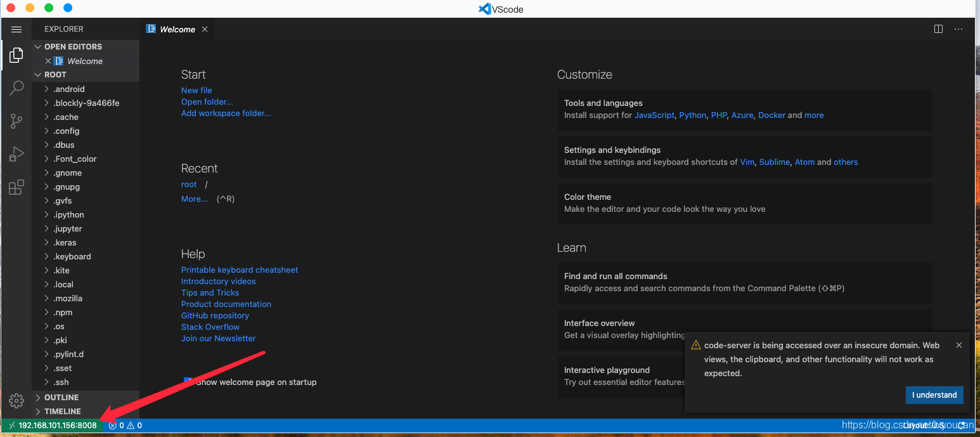
Task: Install Sublime keybindings link
Action: click(x=775, y=162)
